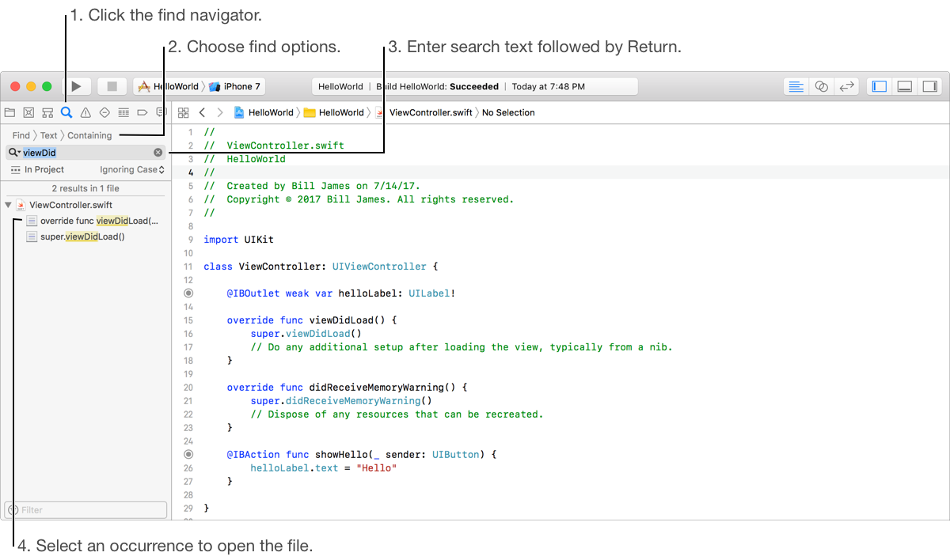
Task: Change the In Project search scope
Action: 38,170
